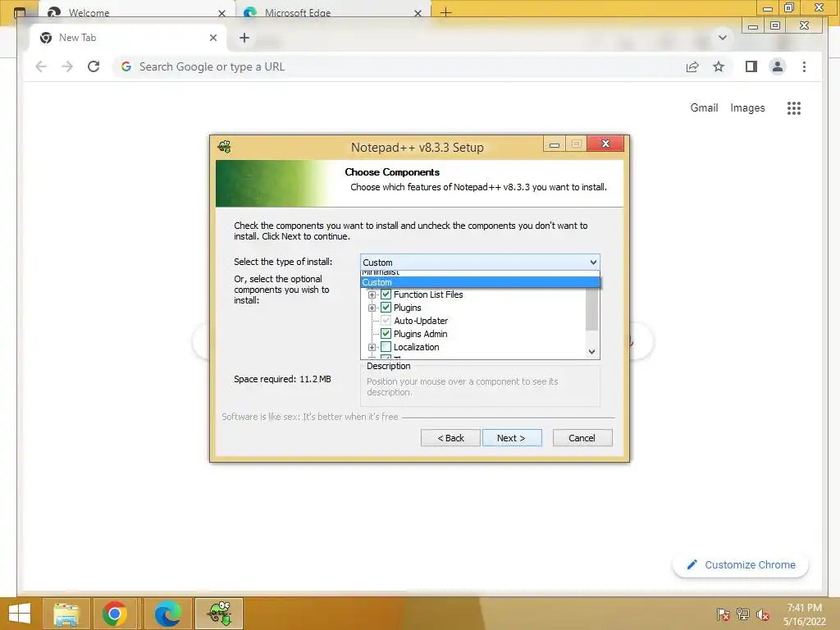This screenshot has width=840, height=630.
Task: Close the New Tab tab in Chrome
Action: point(213,38)
